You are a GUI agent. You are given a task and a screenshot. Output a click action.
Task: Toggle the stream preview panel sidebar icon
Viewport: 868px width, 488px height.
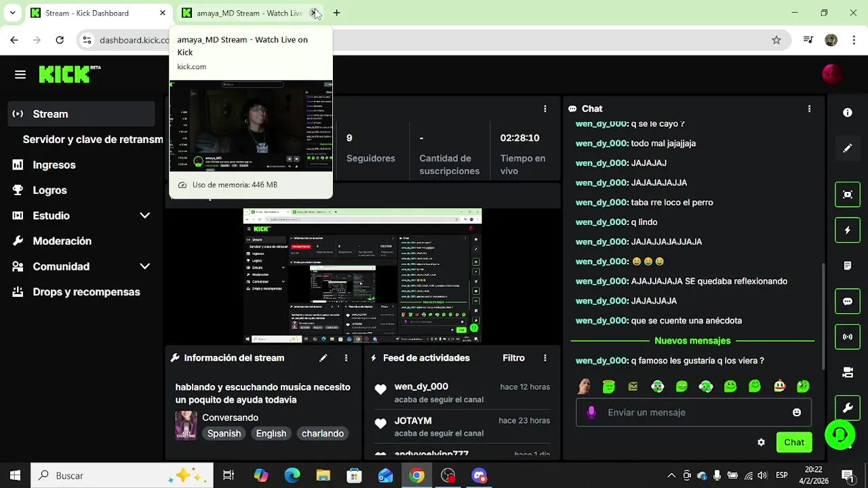848,195
